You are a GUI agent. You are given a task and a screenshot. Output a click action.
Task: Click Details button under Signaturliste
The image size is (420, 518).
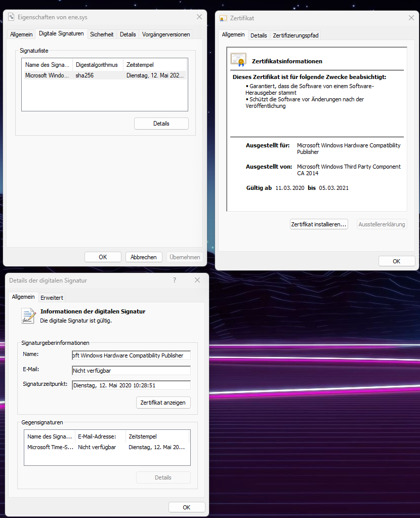coord(161,124)
